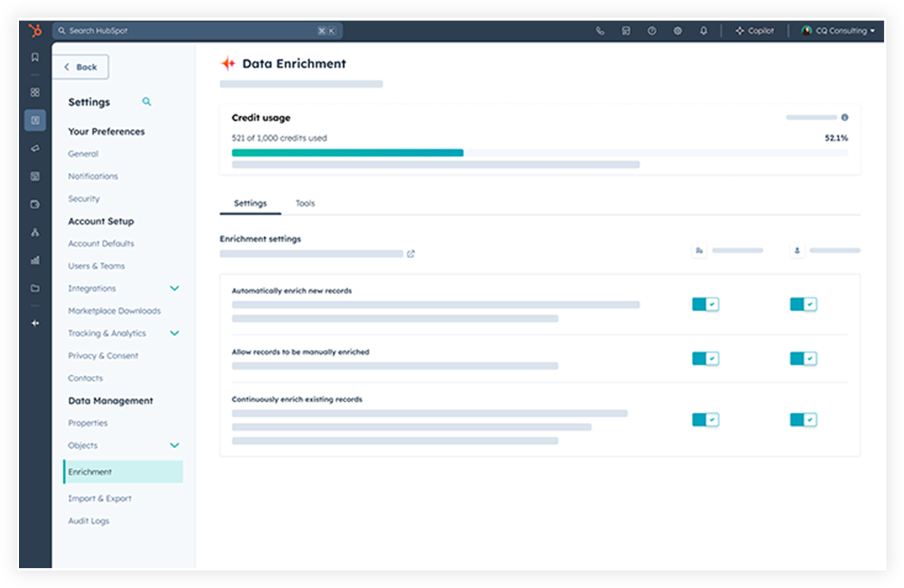This screenshot has height=588, width=904.
Task: Select Enrichment in the sidebar menu
Action: tap(90, 471)
